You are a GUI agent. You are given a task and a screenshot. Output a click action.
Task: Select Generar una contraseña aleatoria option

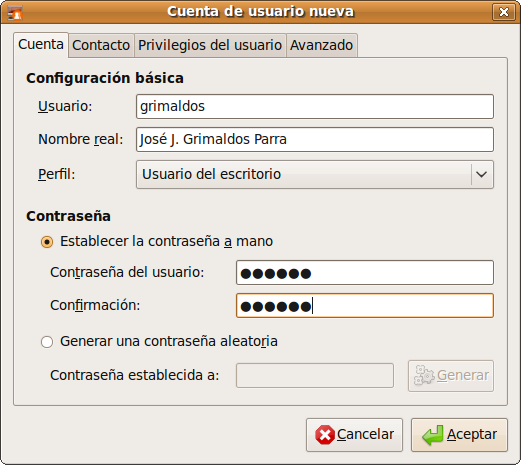pyautogui.click(x=47, y=342)
